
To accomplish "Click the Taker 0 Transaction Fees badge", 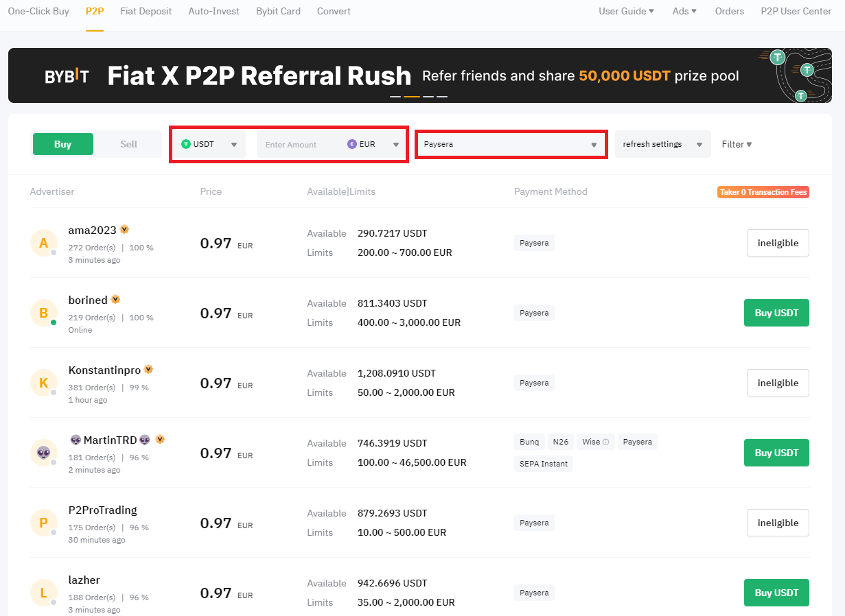I will [x=763, y=192].
